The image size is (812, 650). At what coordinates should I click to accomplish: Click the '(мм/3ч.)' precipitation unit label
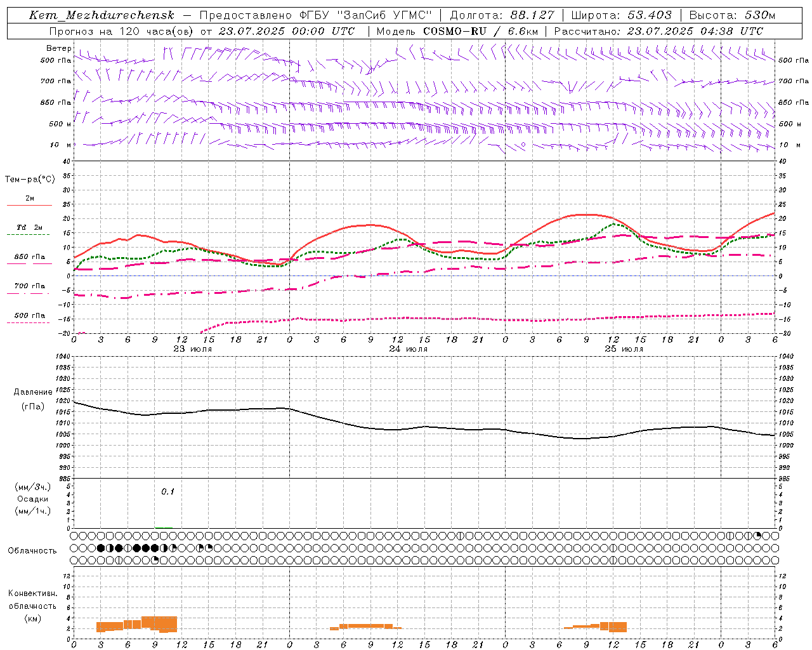[33, 487]
